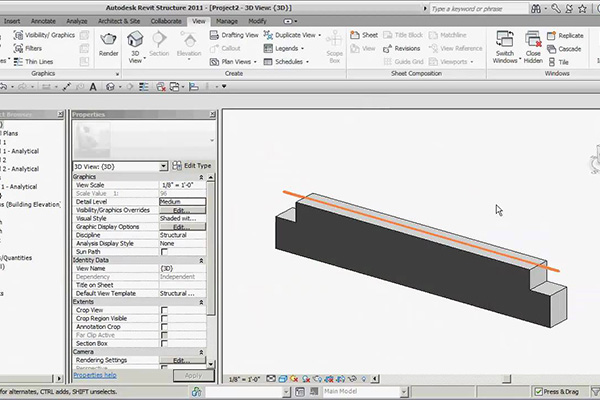The height and width of the screenshot is (400, 600).
Task: Toggle the Far Clip Active checkbox
Action: coord(164,335)
